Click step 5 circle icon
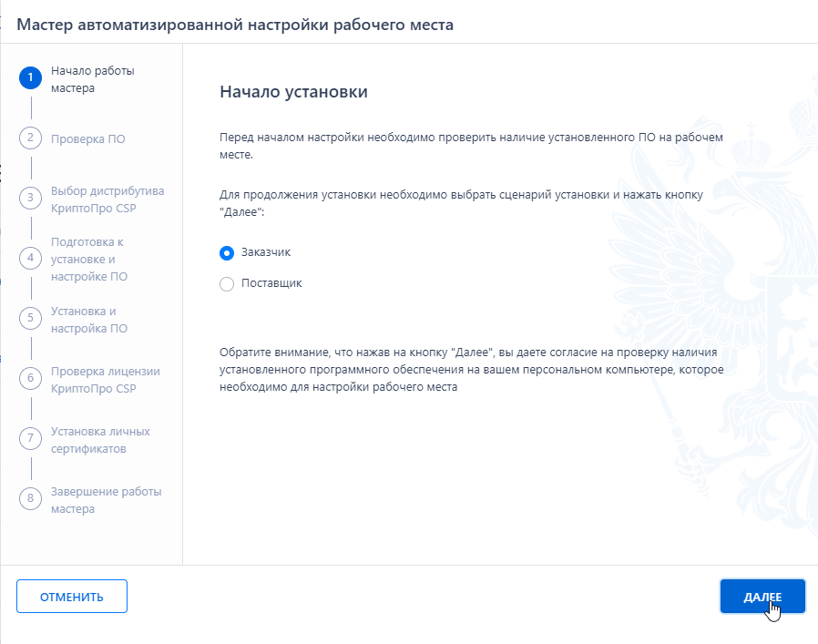 [31, 318]
